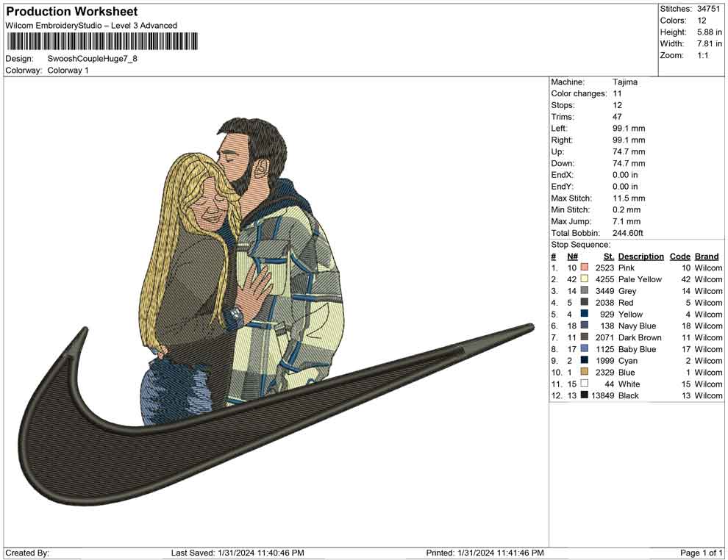Pick the Baby Blue thread color swatch
Viewport: 728px width, 560px height.
coord(585,349)
